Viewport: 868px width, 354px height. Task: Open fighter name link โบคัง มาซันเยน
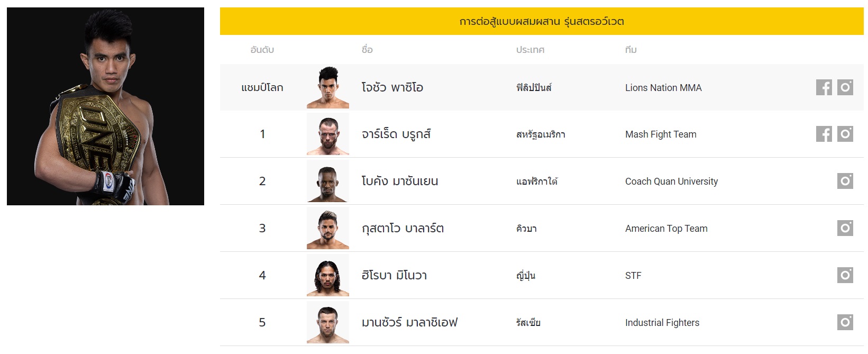400,181
